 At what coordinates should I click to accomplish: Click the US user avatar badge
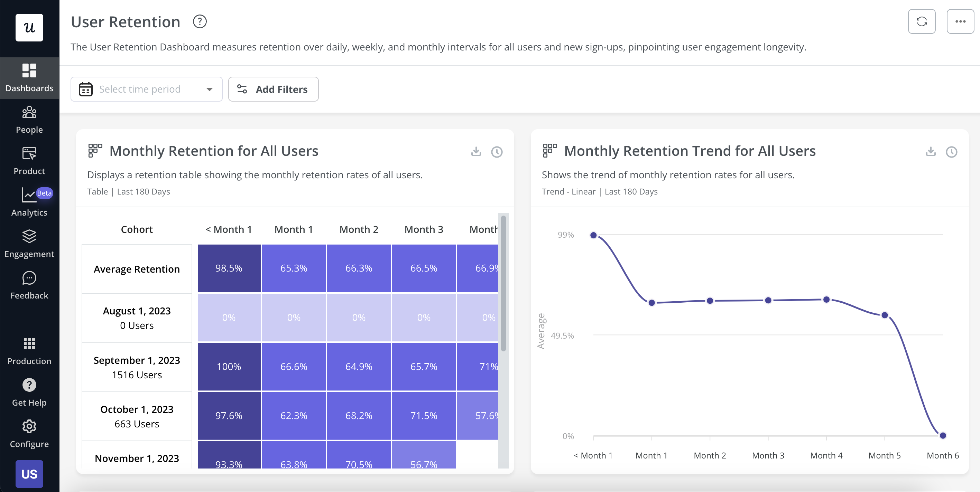(x=29, y=474)
